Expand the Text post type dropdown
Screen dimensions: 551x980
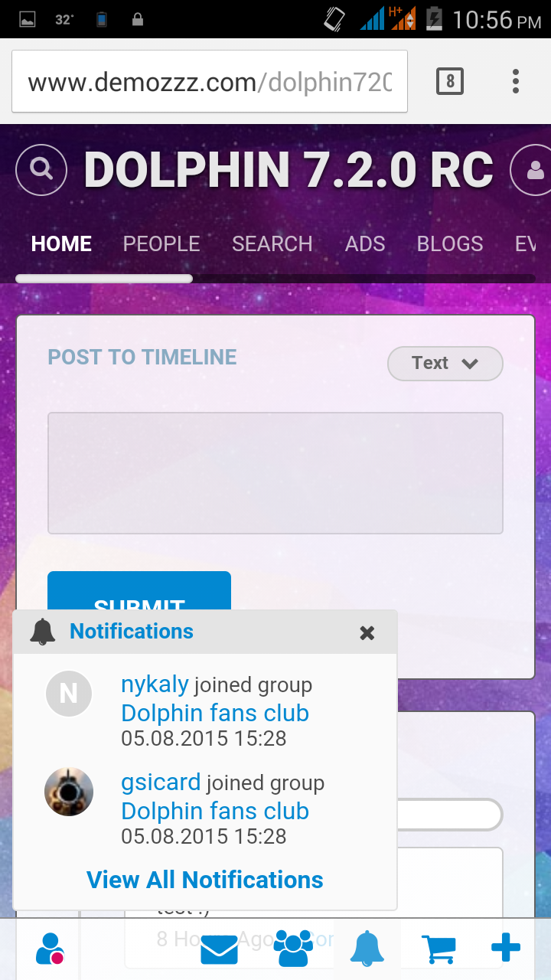point(445,363)
